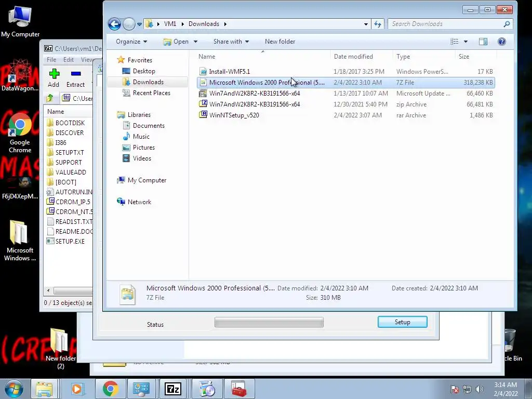The height and width of the screenshot is (399, 532).
Task: Select Desktop in the navigation pane
Action: (x=139, y=71)
